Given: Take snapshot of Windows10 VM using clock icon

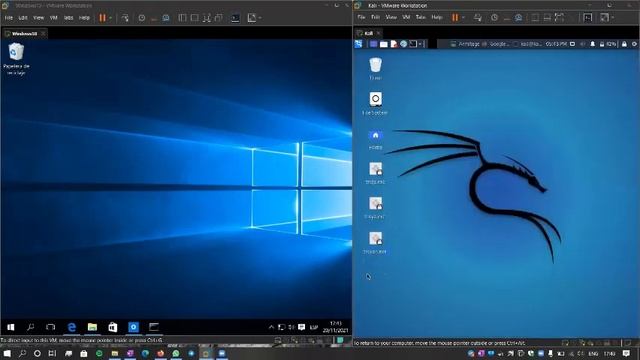Looking at the screenshot, I should 142,18.
